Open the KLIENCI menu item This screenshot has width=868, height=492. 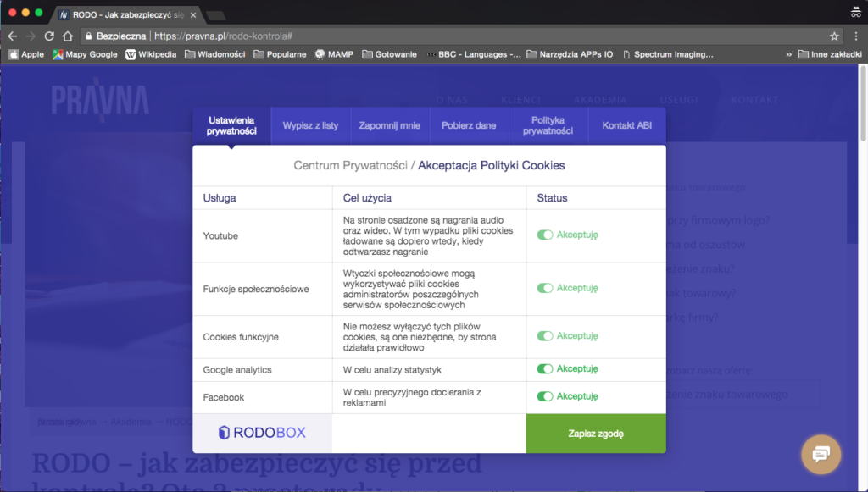520,100
